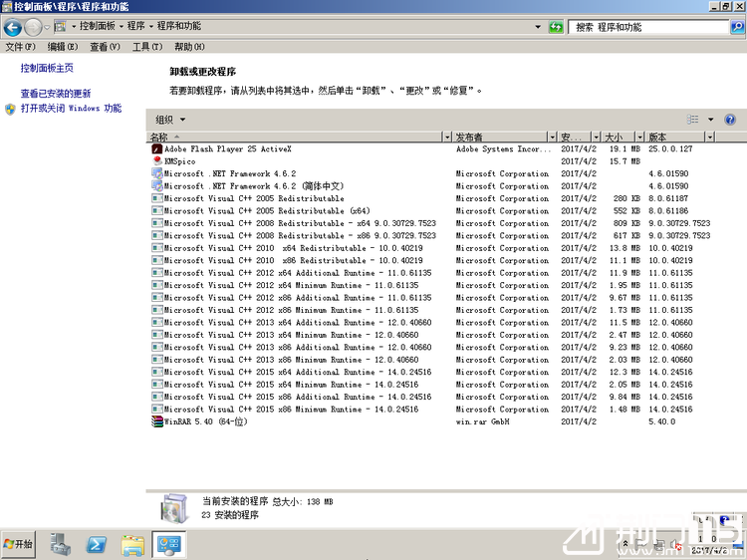Viewport: 747px width, 560px height.
Task: Select the WinRAR 5.40 (64-位) icon
Action: pos(156,421)
